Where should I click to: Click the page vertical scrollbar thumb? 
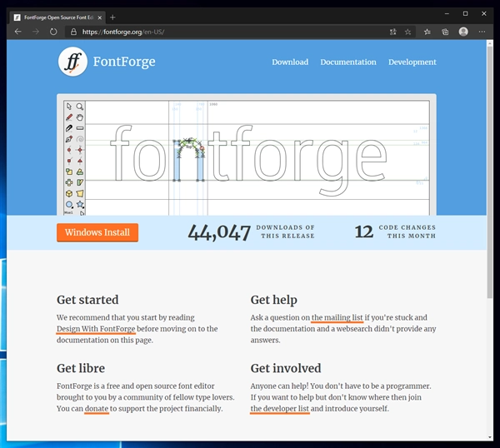click(490, 172)
